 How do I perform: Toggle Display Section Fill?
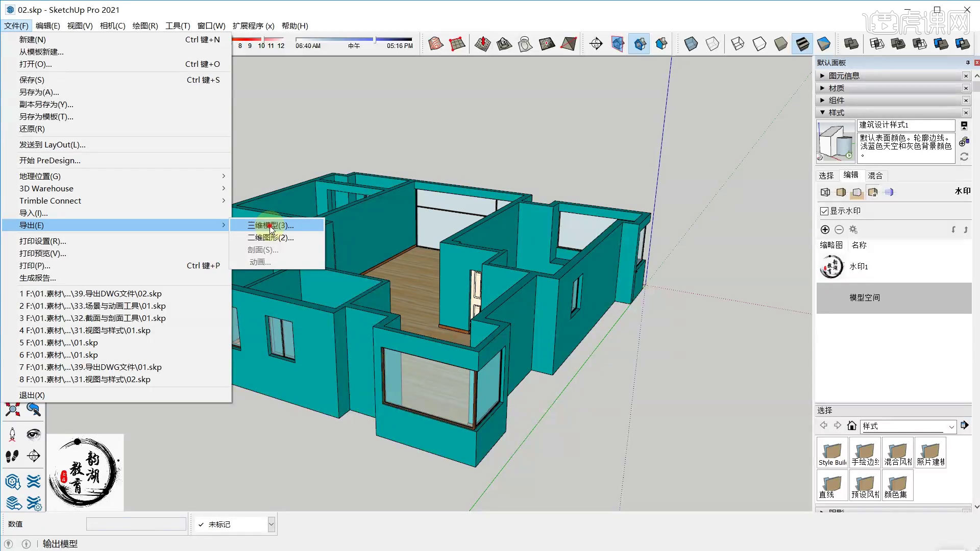click(661, 44)
